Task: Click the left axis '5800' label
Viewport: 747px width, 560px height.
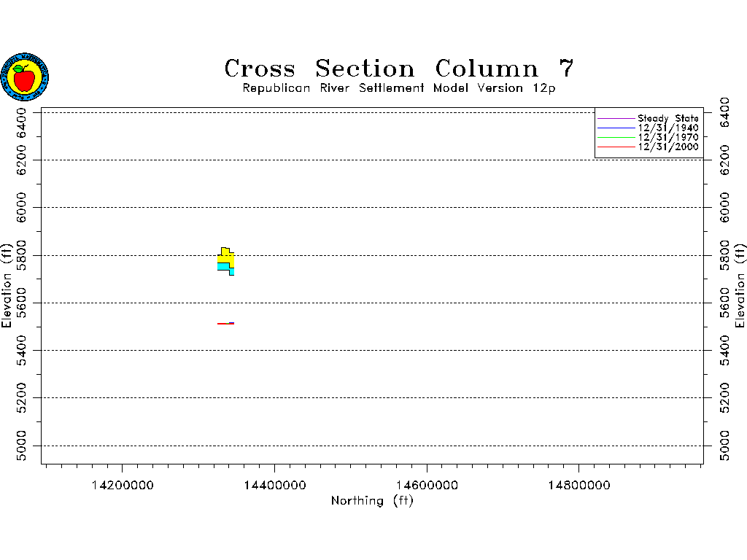Action: point(21,255)
